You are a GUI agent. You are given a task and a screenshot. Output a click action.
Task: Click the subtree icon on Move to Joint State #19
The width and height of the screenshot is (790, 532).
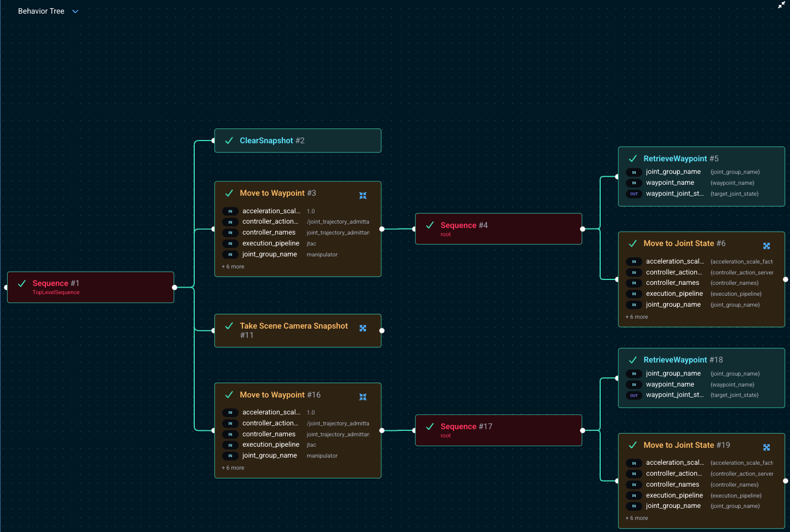(x=766, y=447)
